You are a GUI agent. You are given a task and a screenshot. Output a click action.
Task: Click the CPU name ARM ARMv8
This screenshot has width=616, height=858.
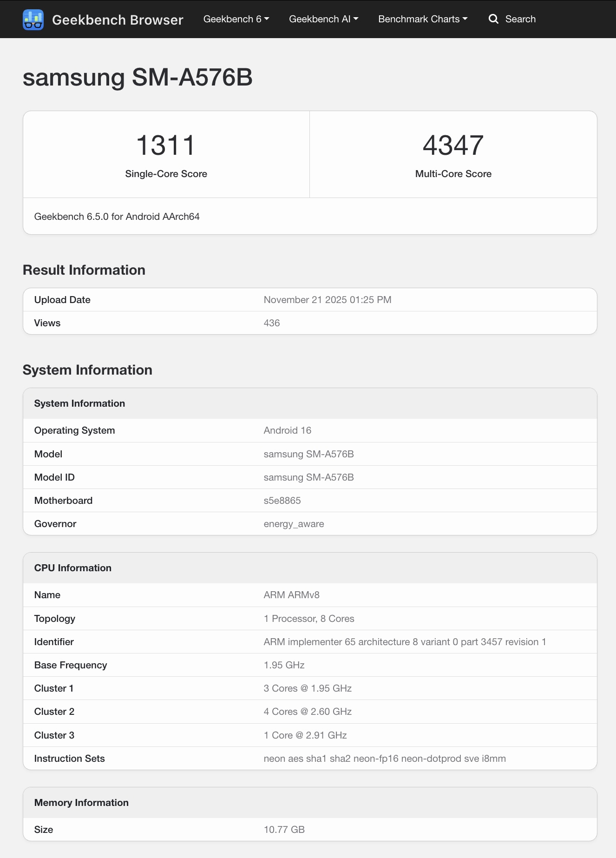tap(292, 595)
